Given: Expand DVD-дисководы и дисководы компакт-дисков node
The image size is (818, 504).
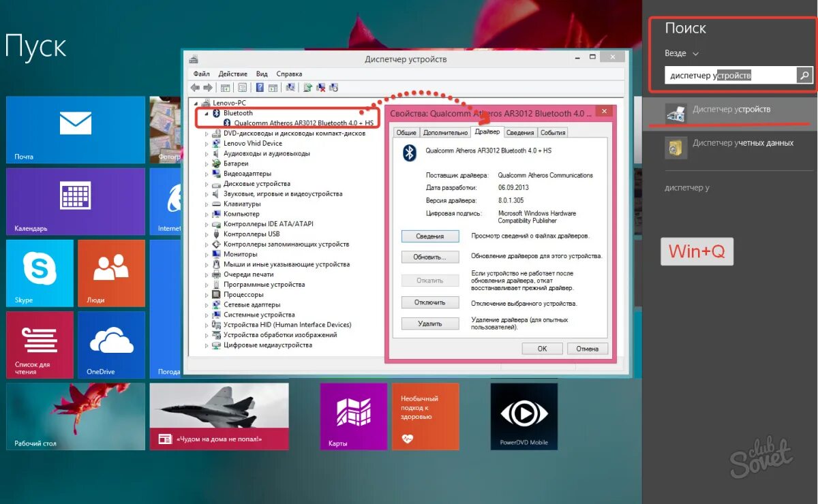Looking at the screenshot, I should [x=207, y=133].
